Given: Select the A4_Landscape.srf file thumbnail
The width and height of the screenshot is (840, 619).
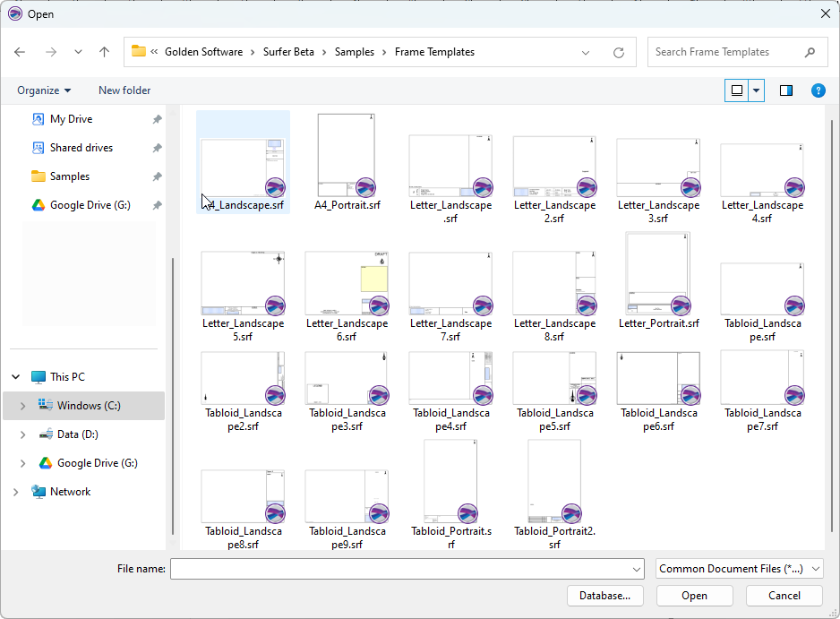Looking at the screenshot, I should pyautogui.click(x=243, y=168).
